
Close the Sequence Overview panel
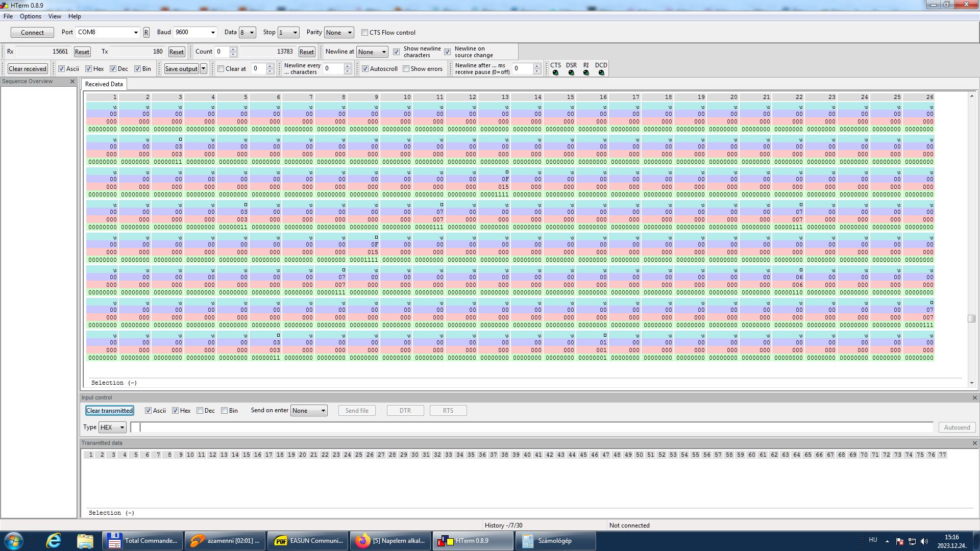point(72,82)
